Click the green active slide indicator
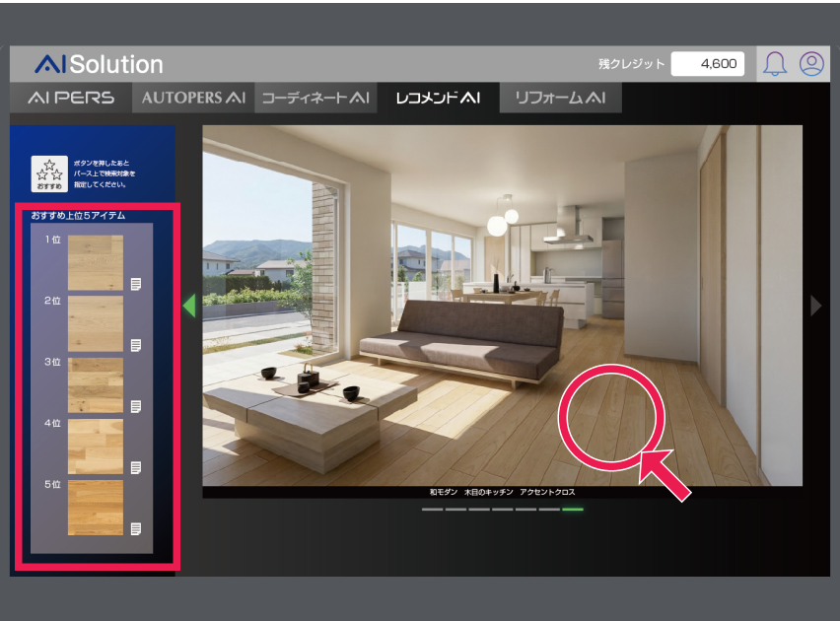The height and width of the screenshot is (621, 840). coord(573,509)
